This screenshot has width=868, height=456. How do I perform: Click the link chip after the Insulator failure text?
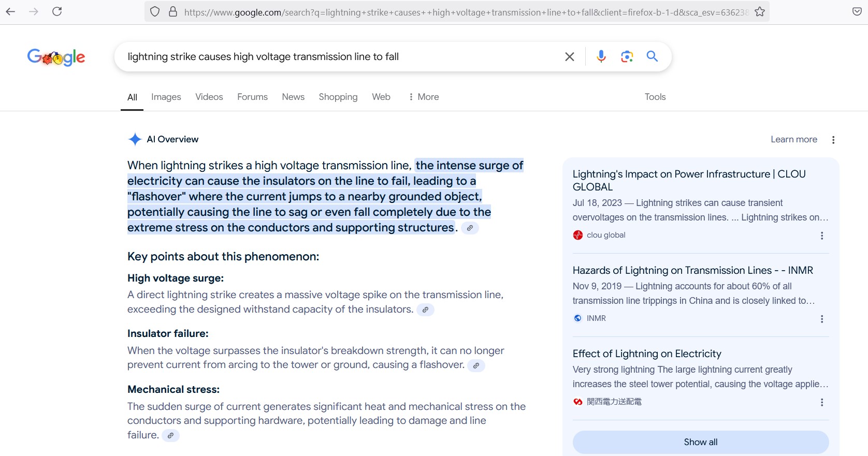click(x=476, y=365)
